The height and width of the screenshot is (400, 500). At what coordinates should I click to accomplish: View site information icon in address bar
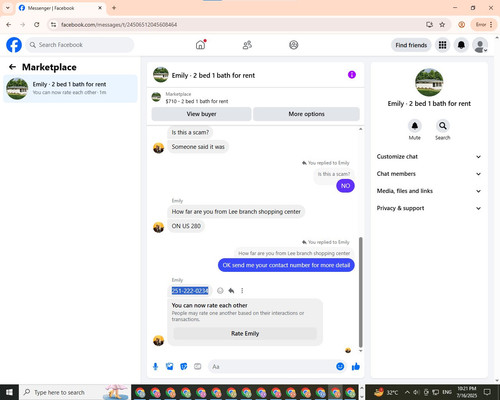[53, 25]
